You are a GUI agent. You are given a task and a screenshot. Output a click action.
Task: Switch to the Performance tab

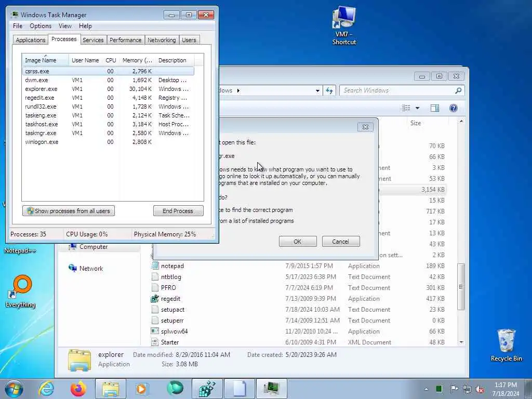(126, 39)
